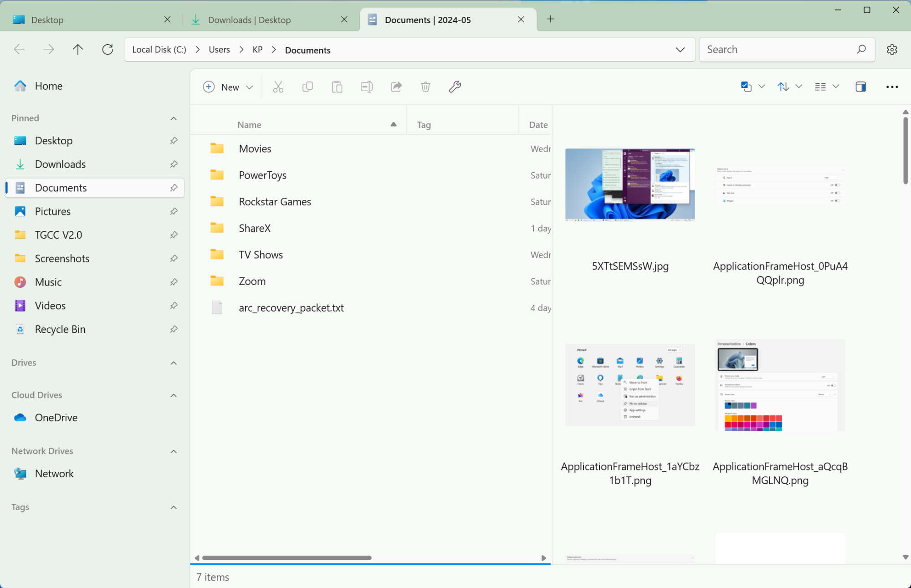Switch to the Desktop tab

(x=47, y=19)
